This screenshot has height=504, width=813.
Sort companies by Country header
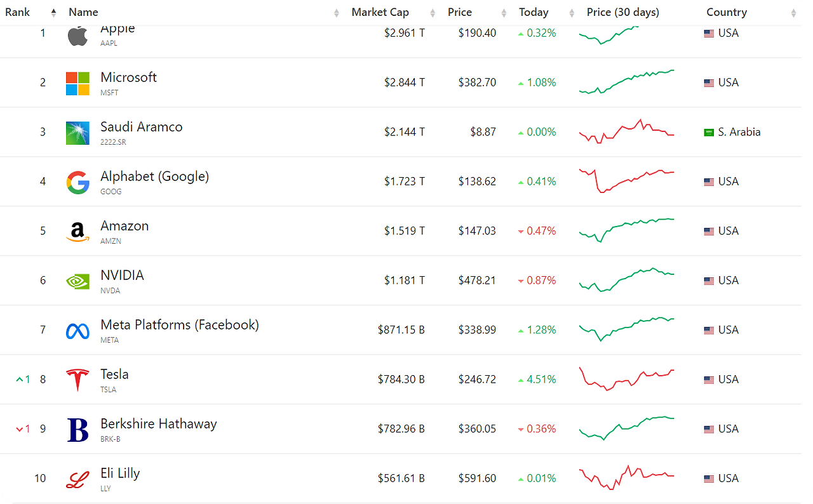[727, 12]
